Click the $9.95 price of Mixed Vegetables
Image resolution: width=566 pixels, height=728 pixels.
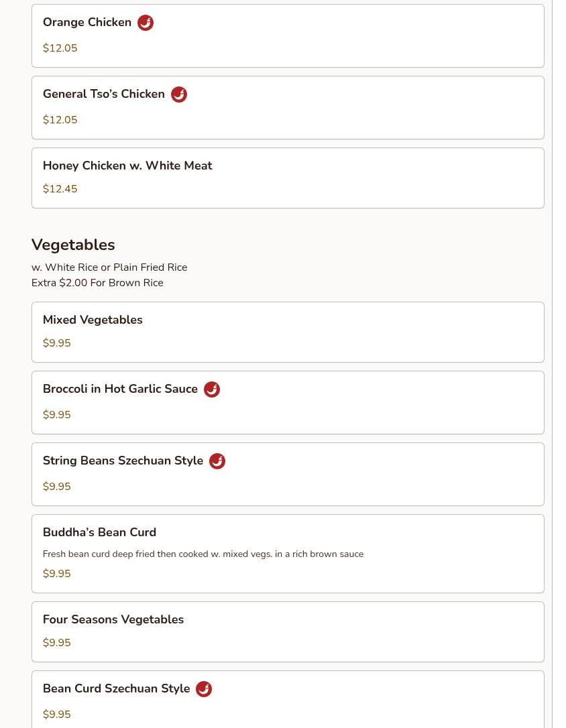pyautogui.click(x=56, y=343)
